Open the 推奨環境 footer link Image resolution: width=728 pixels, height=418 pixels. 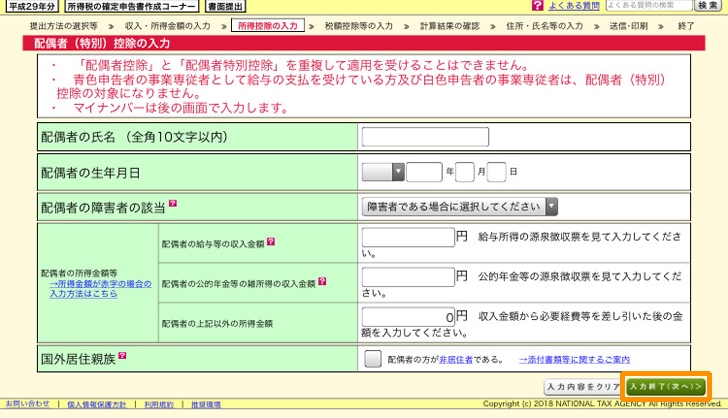[206, 404]
